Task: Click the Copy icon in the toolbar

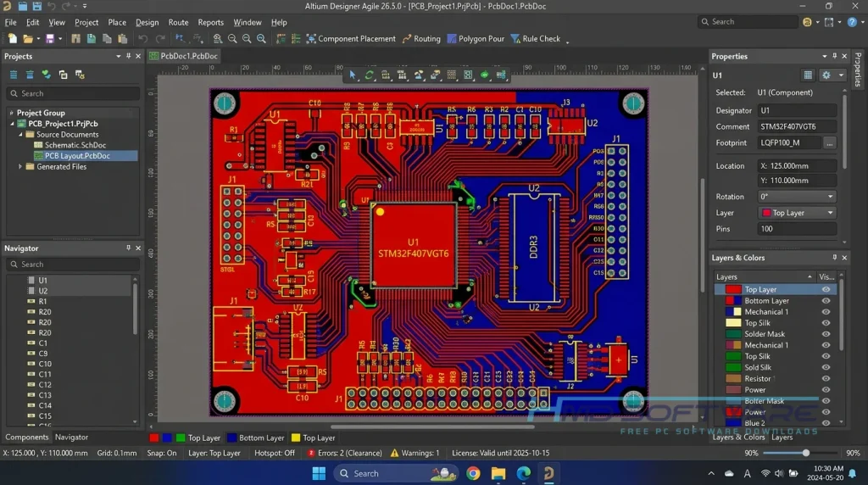Action: (x=107, y=39)
